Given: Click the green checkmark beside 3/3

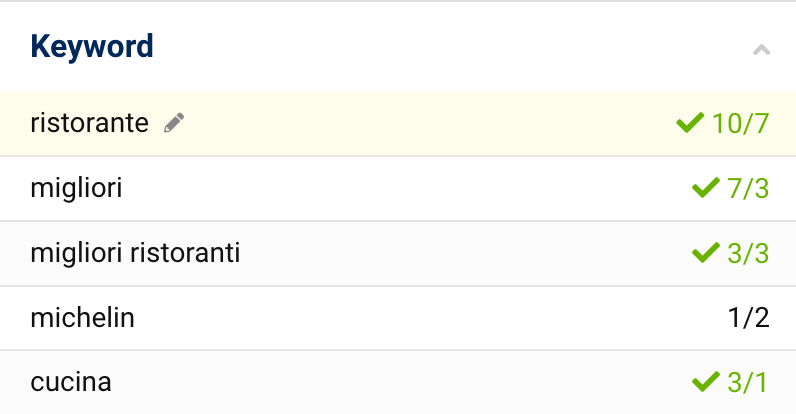Looking at the screenshot, I should (706, 252).
